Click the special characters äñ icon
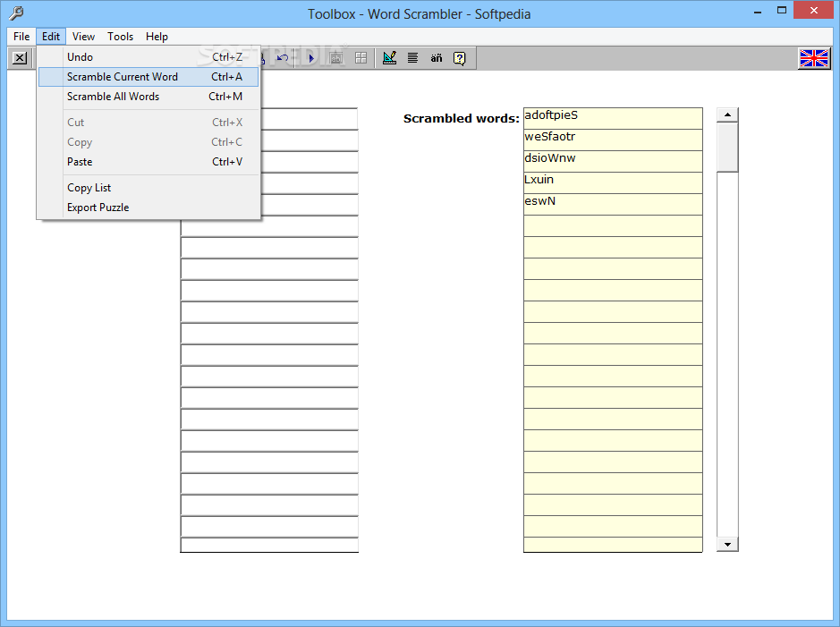 436,58
